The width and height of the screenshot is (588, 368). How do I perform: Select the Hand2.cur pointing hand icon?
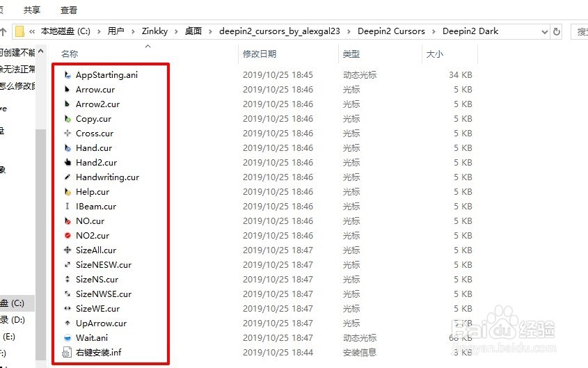(x=67, y=163)
